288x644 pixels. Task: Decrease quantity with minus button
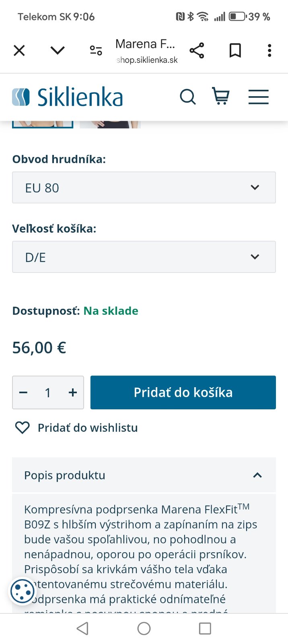[23, 392]
